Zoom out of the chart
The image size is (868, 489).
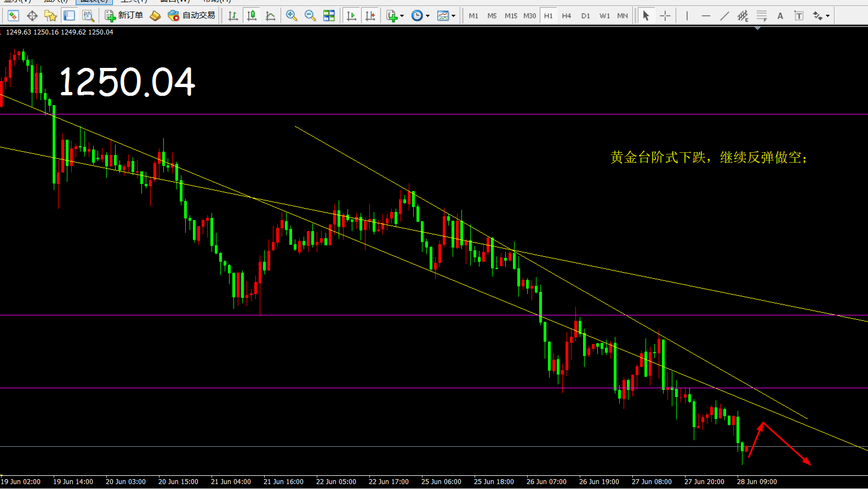[310, 16]
